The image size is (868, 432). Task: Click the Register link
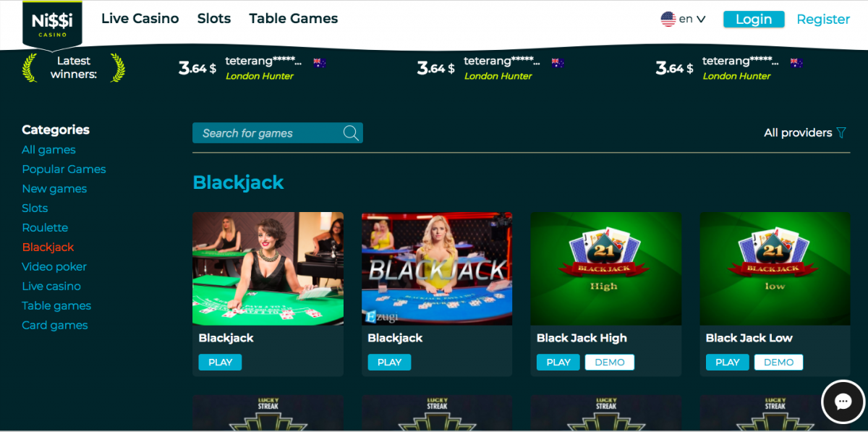click(823, 20)
